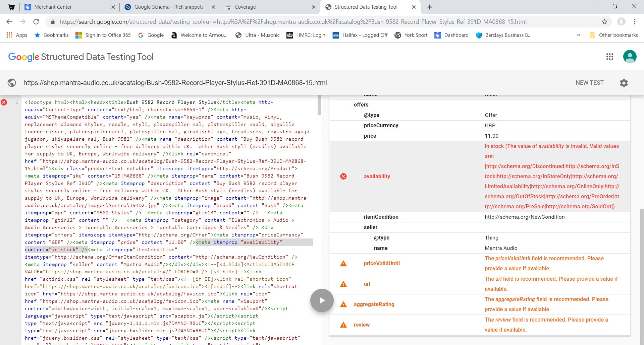Click the code panel vertical scrollbar

point(319,106)
